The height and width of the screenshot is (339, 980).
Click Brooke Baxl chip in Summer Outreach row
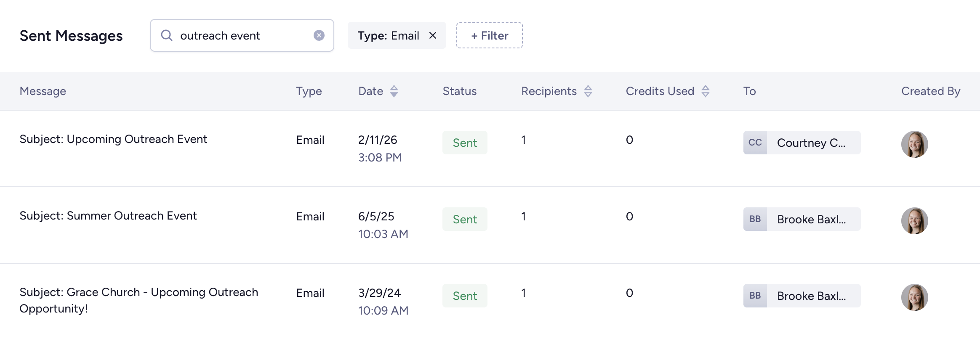click(811, 219)
